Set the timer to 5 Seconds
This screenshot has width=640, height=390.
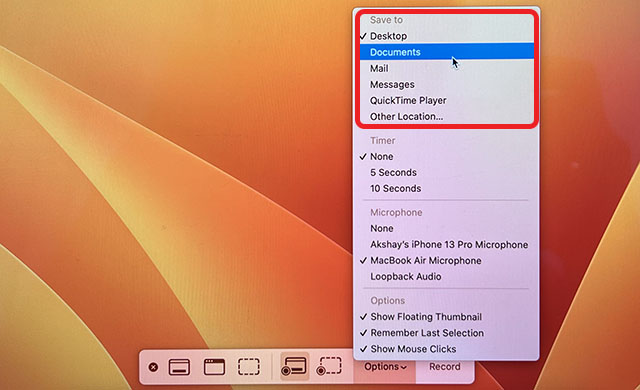tap(447, 173)
